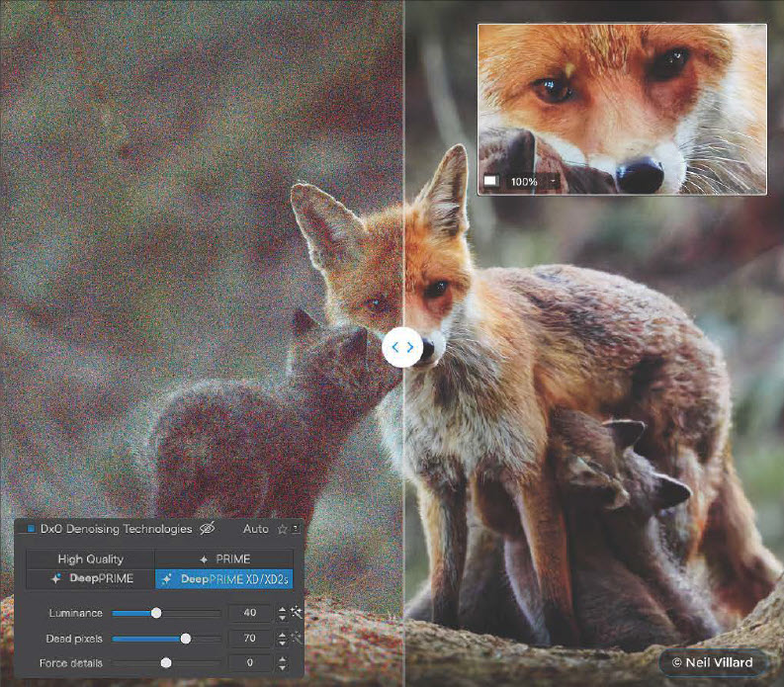Click the "Dead pixels" label
Image resolution: width=784 pixels, height=687 pixels.
[74, 639]
